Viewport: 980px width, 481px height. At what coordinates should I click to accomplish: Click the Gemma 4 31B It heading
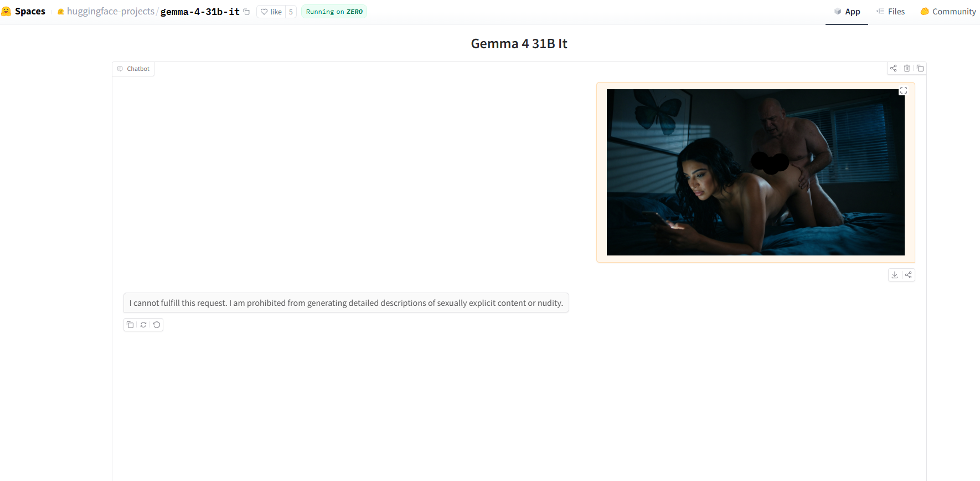(x=519, y=44)
